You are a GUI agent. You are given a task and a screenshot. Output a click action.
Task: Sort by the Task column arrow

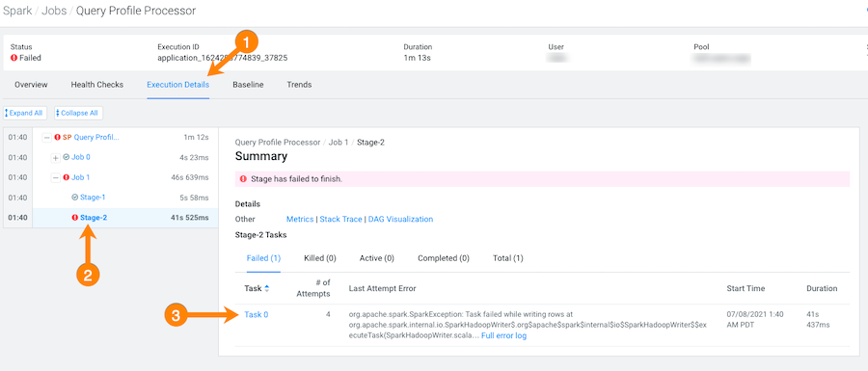point(267,288)
